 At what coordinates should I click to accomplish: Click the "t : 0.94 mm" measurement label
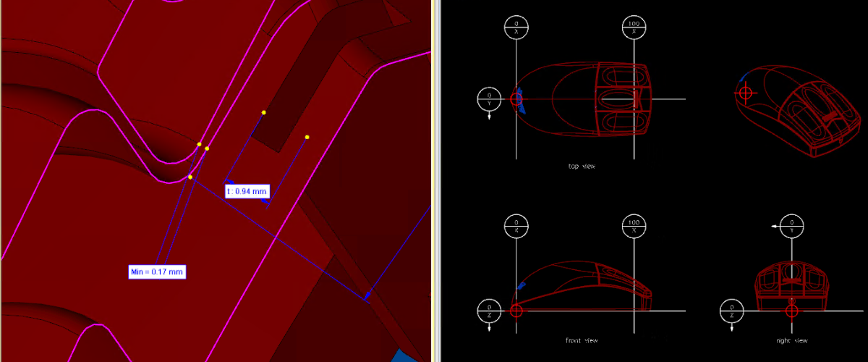point(247,192)
